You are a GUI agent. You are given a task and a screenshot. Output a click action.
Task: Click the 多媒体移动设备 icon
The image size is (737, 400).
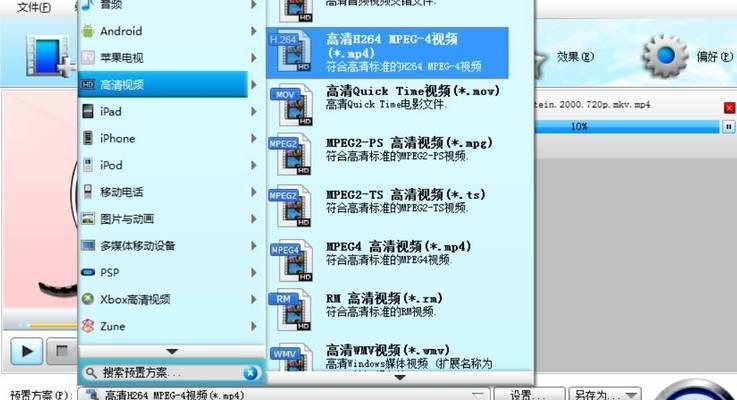click(87, 245)
